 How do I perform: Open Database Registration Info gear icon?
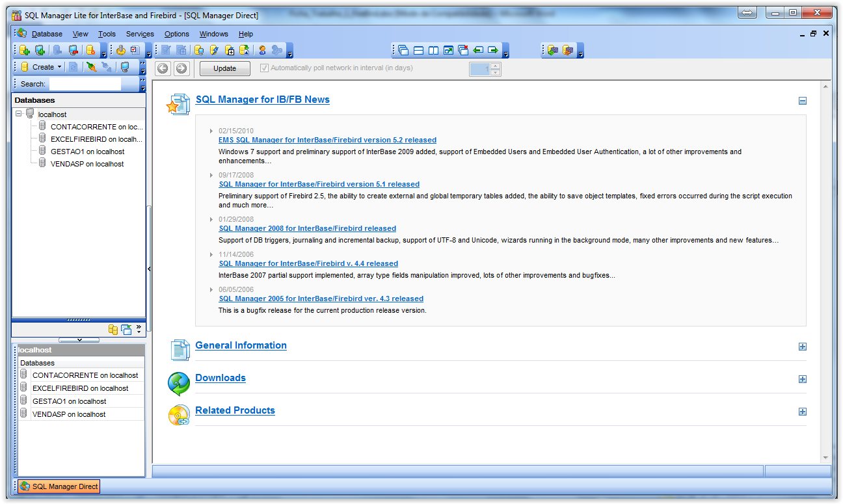pos(90,50)
